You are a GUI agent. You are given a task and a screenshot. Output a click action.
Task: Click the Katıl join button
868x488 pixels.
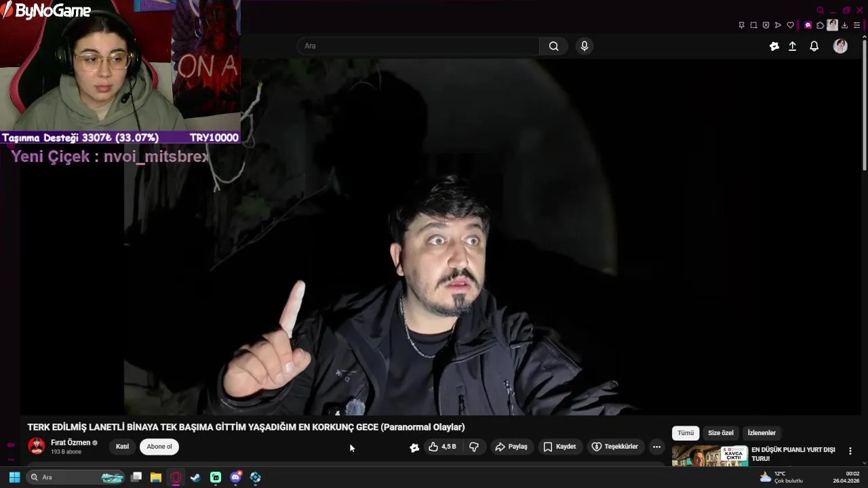(x=122, y=446)
